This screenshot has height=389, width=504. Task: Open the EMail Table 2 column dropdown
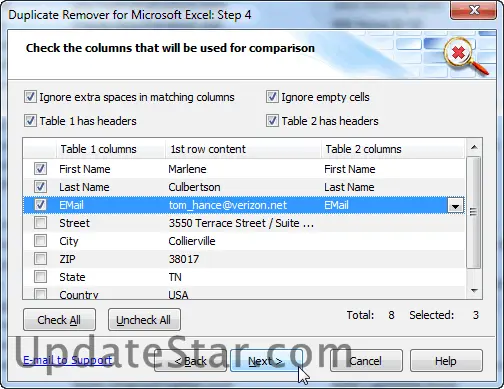tap(455, 206)
